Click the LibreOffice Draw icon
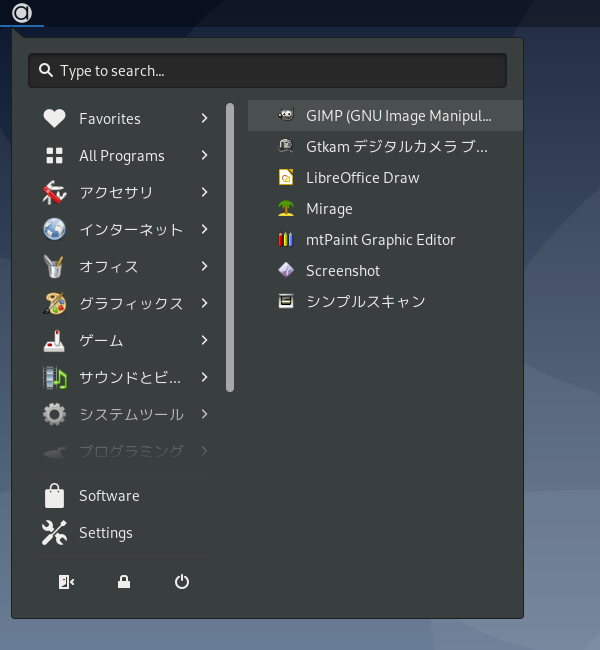The height and width of the screenshot is (650, 600). [x=286, y=177]
